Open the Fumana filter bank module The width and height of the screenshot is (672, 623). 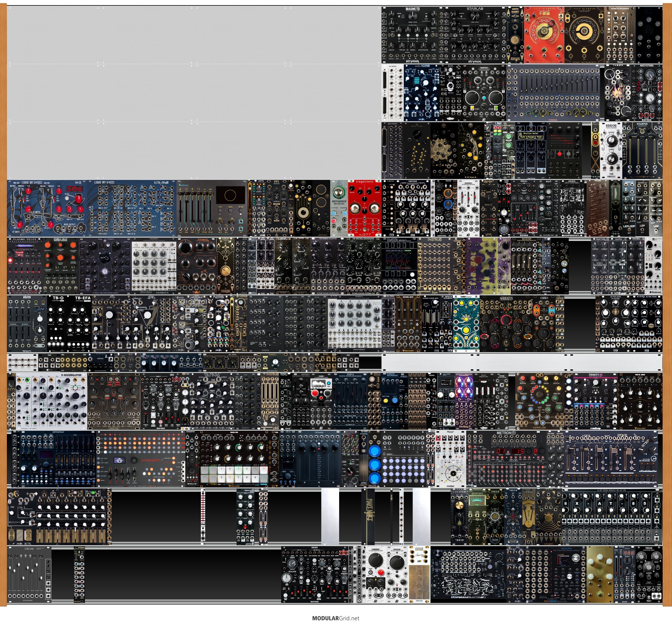553,93
